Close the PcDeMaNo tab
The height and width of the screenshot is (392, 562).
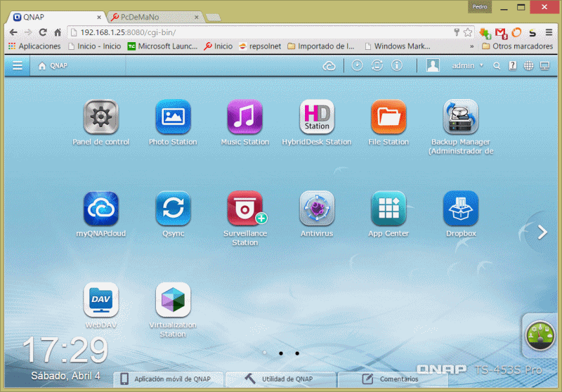pos(197,17)
